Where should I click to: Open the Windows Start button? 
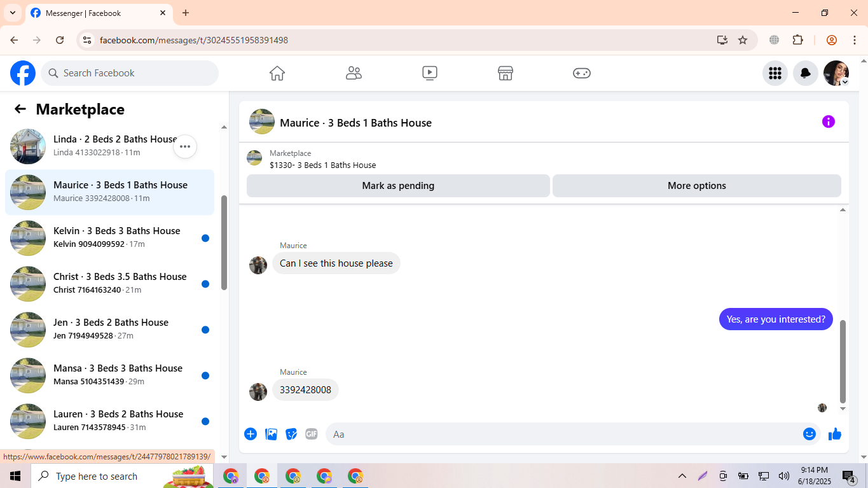pos(15,476)
